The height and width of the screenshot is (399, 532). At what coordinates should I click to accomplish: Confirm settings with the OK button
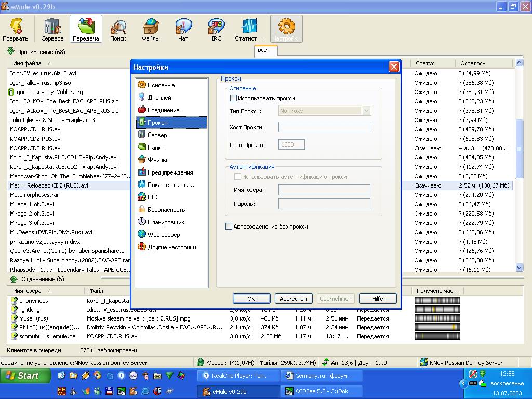click(251, 299)
